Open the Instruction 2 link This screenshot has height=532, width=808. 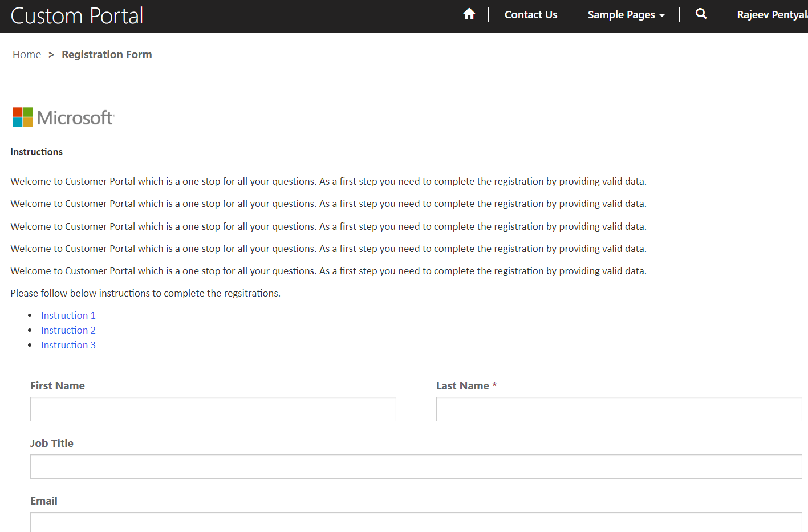[68, 330]
